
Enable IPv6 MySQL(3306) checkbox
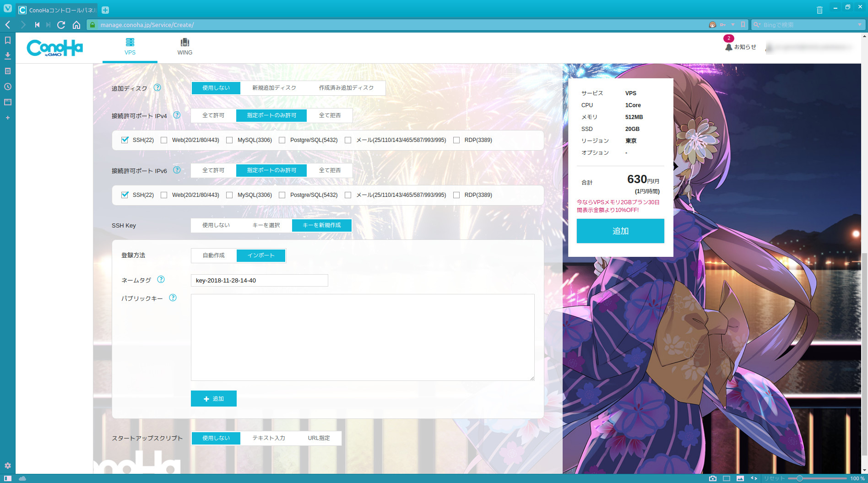click(x=229, y=195)
